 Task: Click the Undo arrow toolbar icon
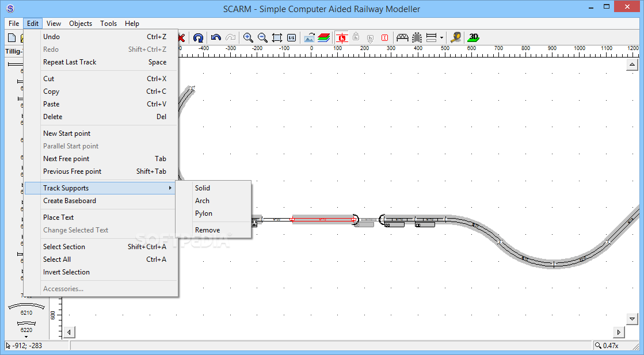point(216,38)
